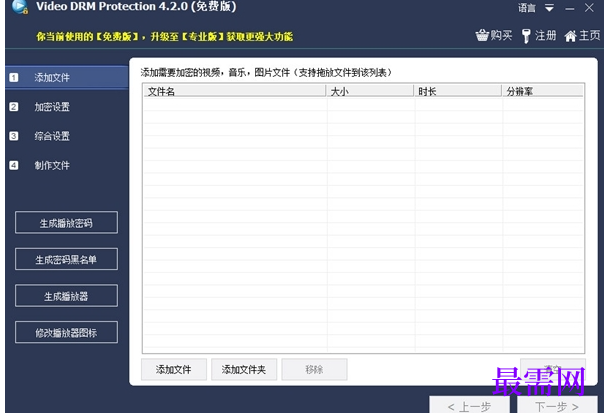This screenshot has width=604, height=413.
Task: Click the 注册 key register button
Action: click(539, 36)
